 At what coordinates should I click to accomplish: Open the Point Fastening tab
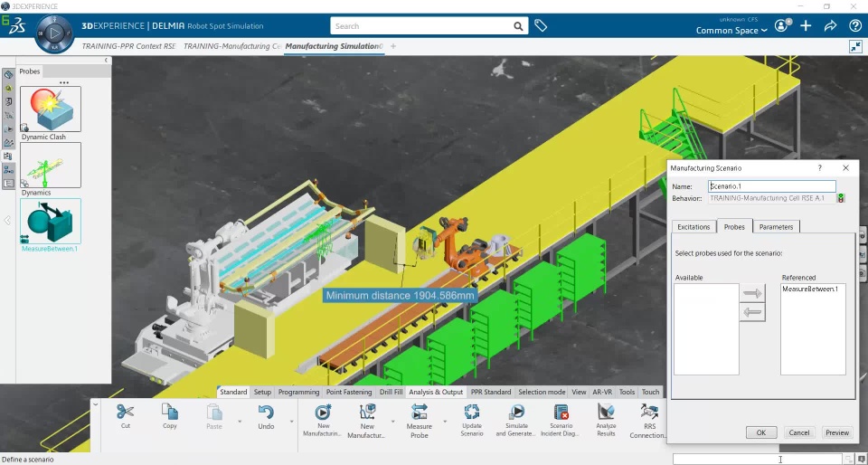[x=349, y=392]
